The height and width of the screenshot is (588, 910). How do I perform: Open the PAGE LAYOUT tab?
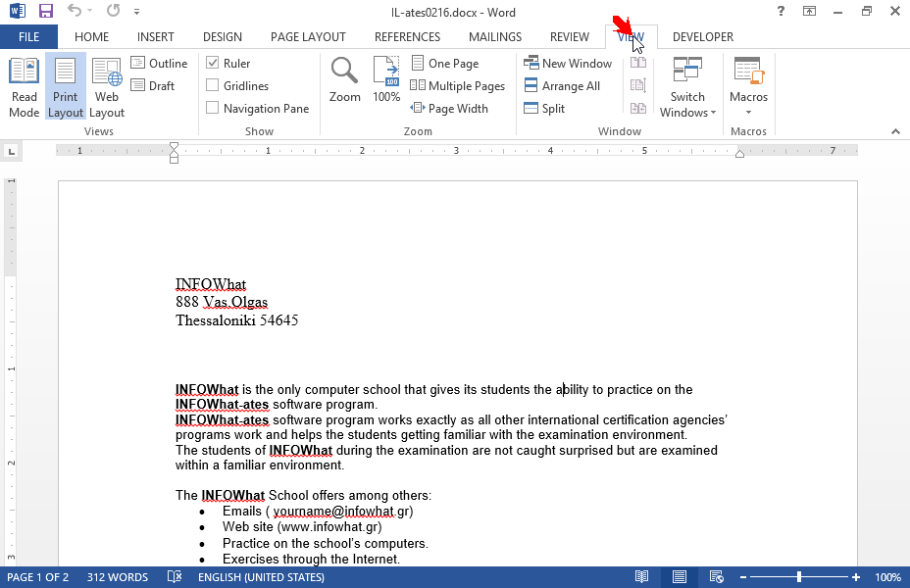pyautogui.click(x=308, y=37)
